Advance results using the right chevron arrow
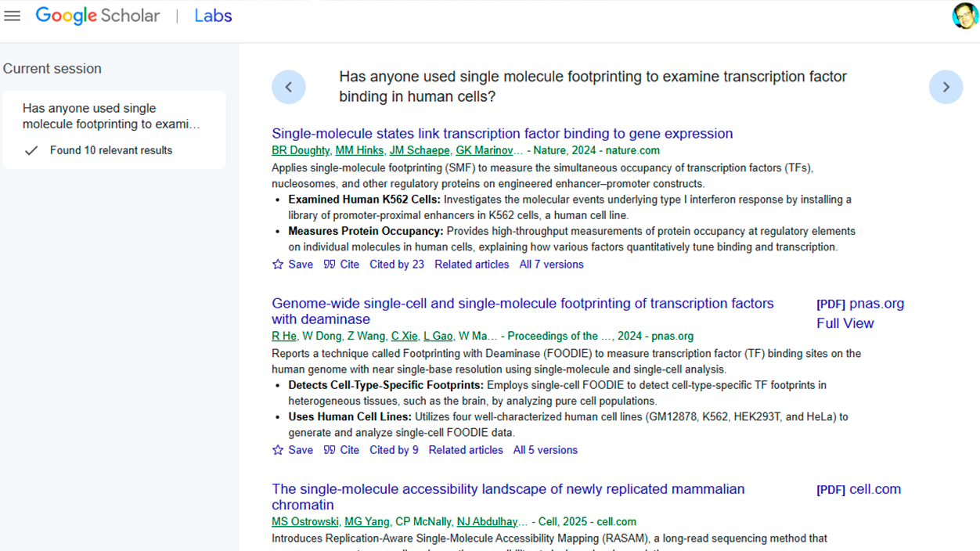The height and width of the screenshot is (551, 980). [x=946, y=87]
